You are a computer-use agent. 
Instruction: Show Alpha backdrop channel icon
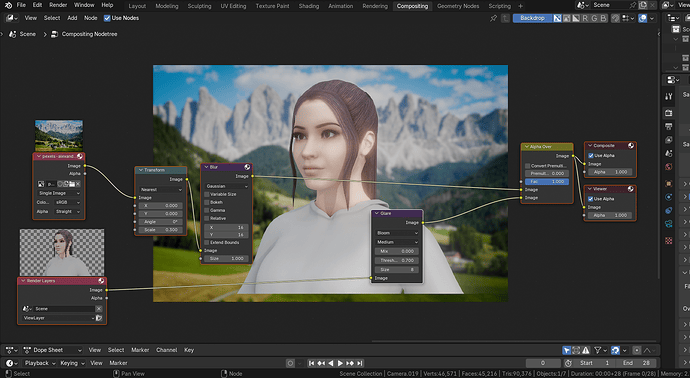pyautogui.click(x=576, y=18)
